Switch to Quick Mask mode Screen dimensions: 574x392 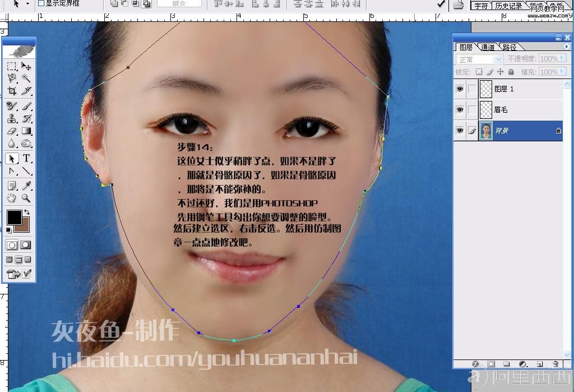pos(25,245)
